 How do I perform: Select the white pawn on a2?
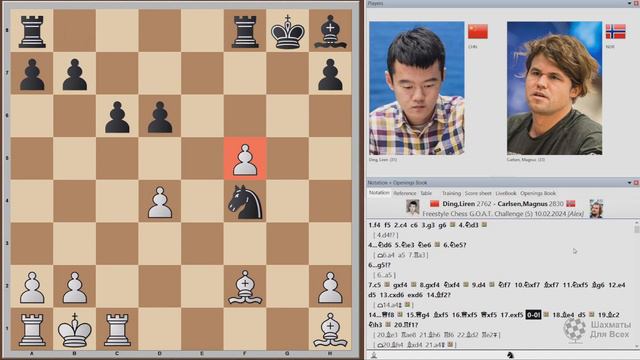click(x=32, y=287)
